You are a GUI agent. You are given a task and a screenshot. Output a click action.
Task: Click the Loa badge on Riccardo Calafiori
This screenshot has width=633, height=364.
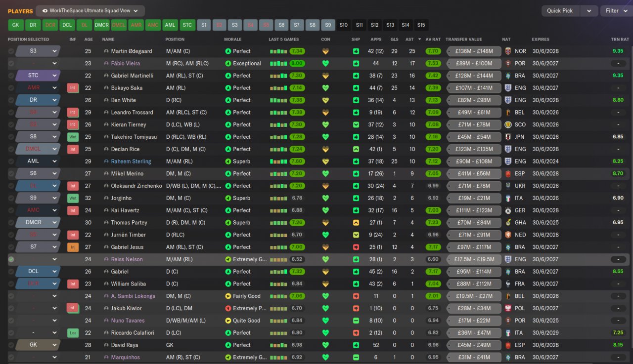(73, 333)
